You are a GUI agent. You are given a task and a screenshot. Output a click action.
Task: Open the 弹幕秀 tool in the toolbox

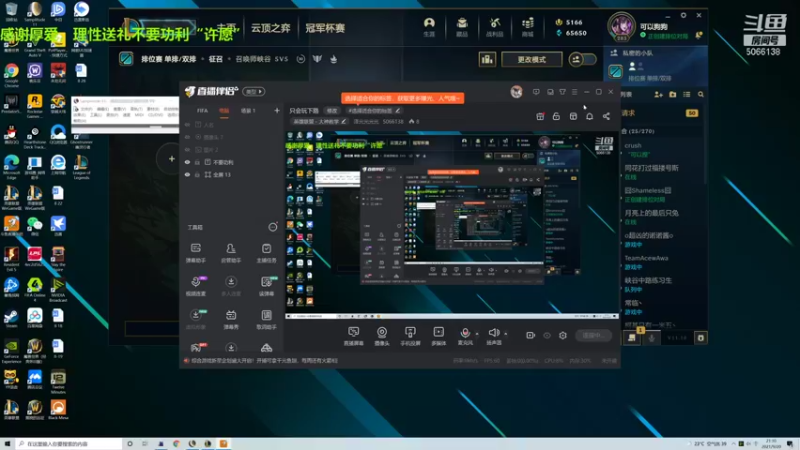click(x=231, y=319)
